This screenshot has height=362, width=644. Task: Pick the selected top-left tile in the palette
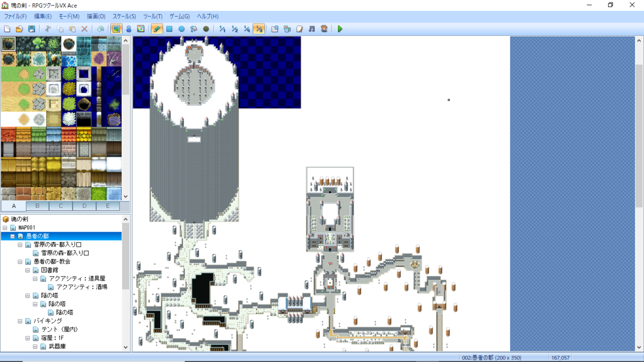point(8,44)
